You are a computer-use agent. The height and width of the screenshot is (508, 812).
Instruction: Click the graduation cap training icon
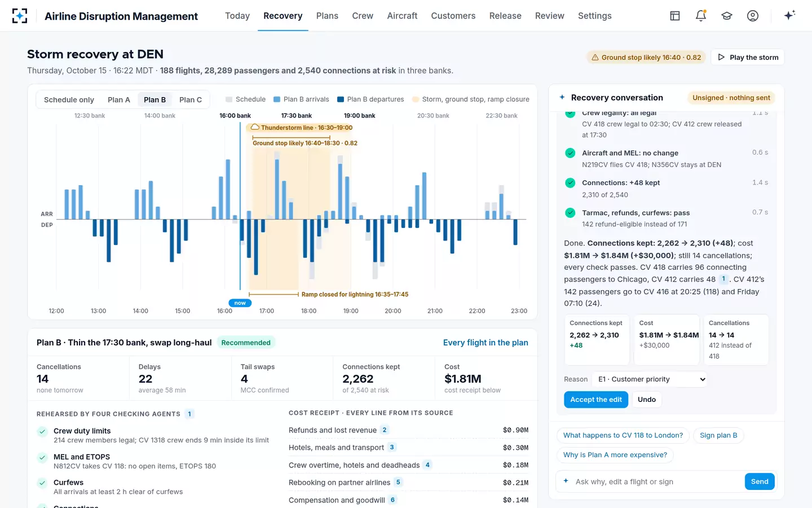pos(727,16)
